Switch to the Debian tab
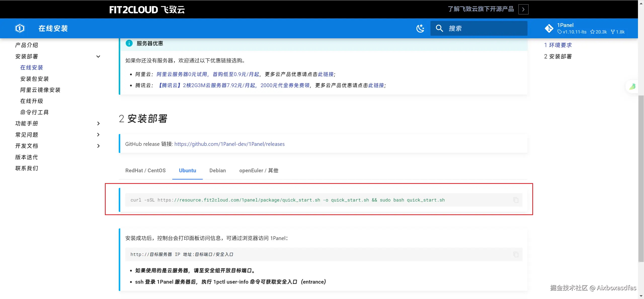 point(217,171)
